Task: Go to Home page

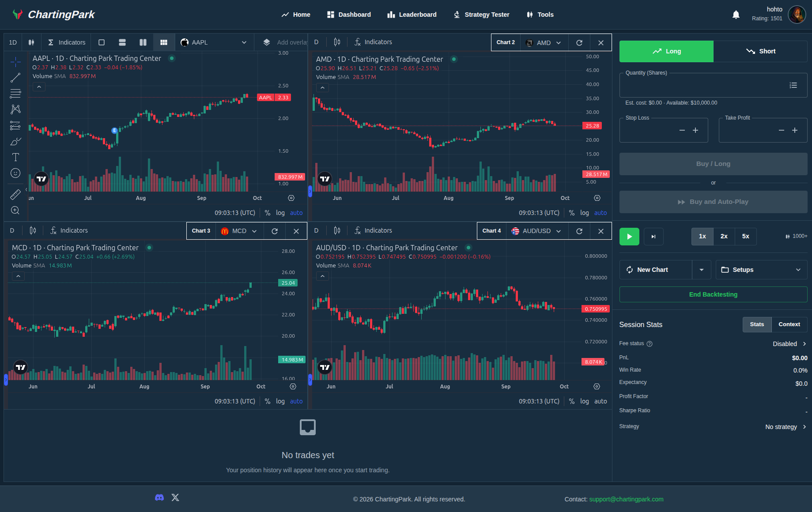Action: point(296,15)
